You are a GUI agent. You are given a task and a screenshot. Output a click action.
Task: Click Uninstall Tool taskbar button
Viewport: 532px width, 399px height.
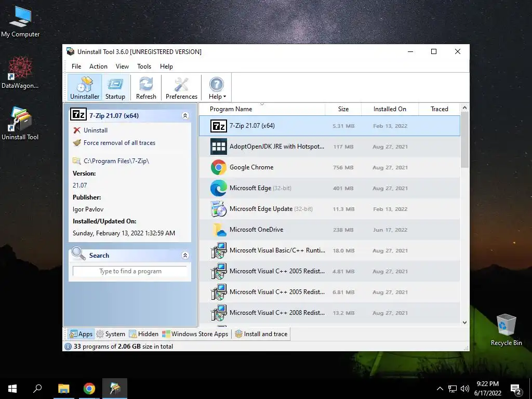[115, 389]
